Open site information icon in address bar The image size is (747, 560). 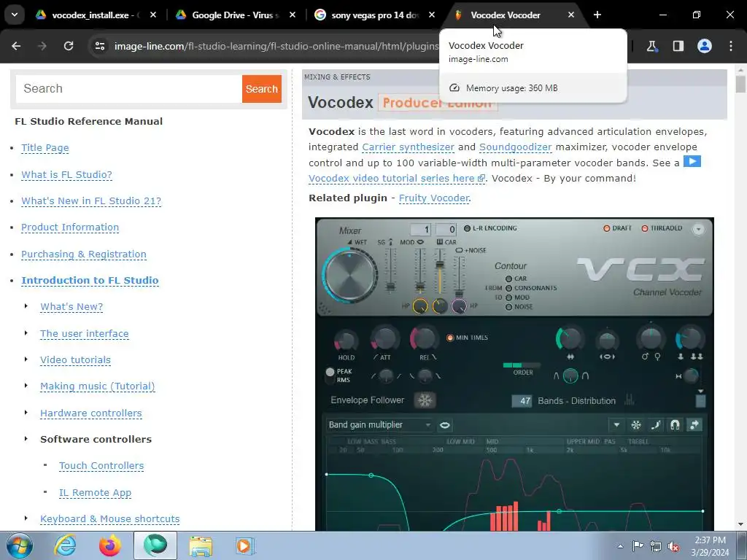point(99,46)
